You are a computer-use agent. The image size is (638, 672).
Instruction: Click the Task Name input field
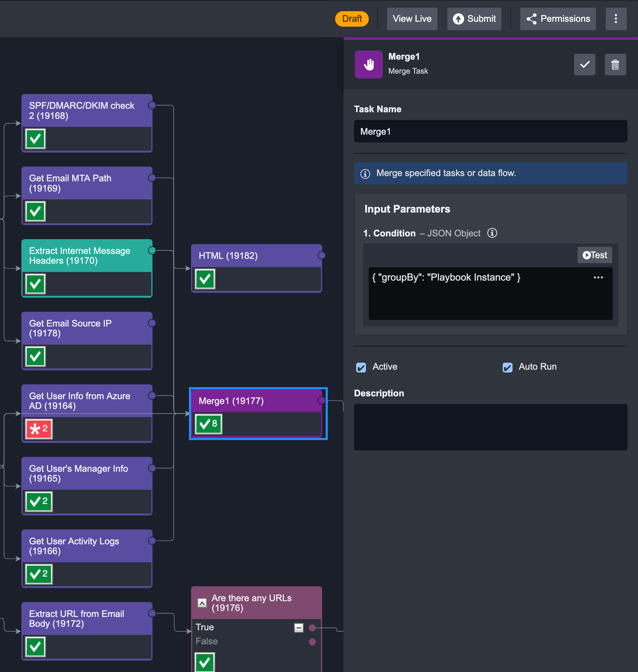click(x=490, y=132)
